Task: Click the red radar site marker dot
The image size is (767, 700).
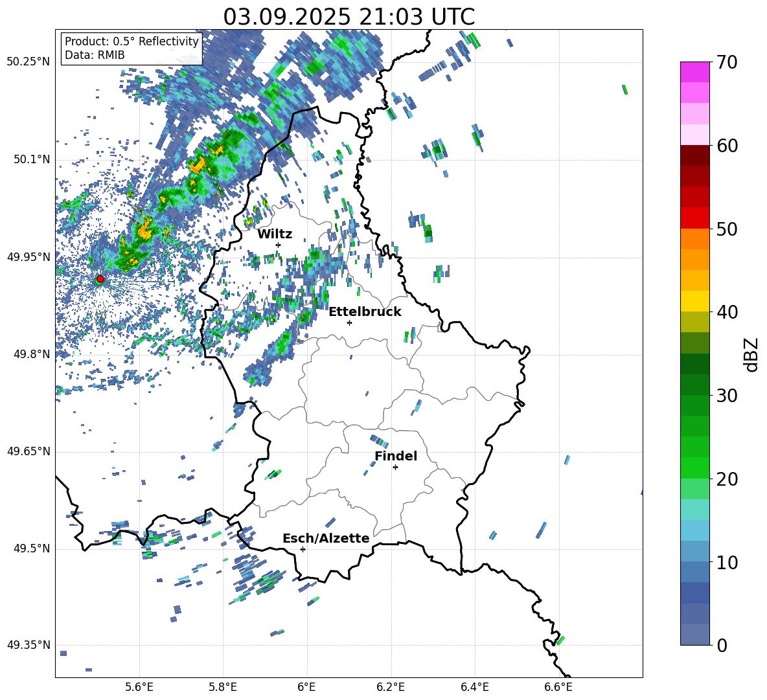Action: tap(100, 278)
